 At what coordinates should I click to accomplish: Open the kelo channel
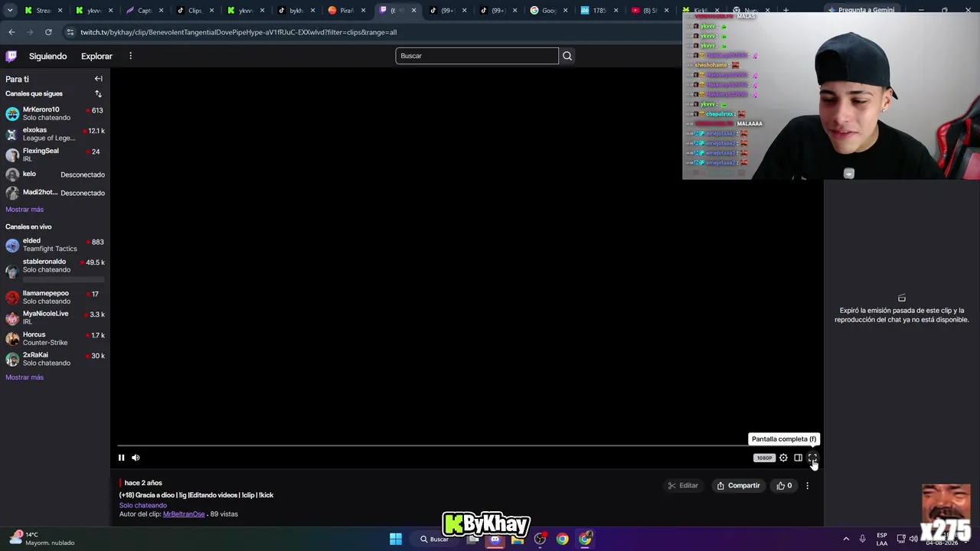point(54,174)
